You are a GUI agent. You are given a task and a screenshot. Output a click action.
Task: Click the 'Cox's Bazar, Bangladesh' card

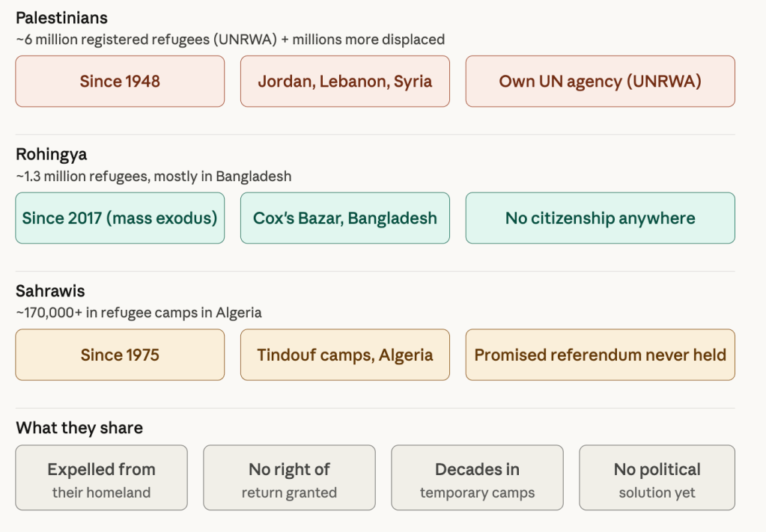[x=344, y=218]
